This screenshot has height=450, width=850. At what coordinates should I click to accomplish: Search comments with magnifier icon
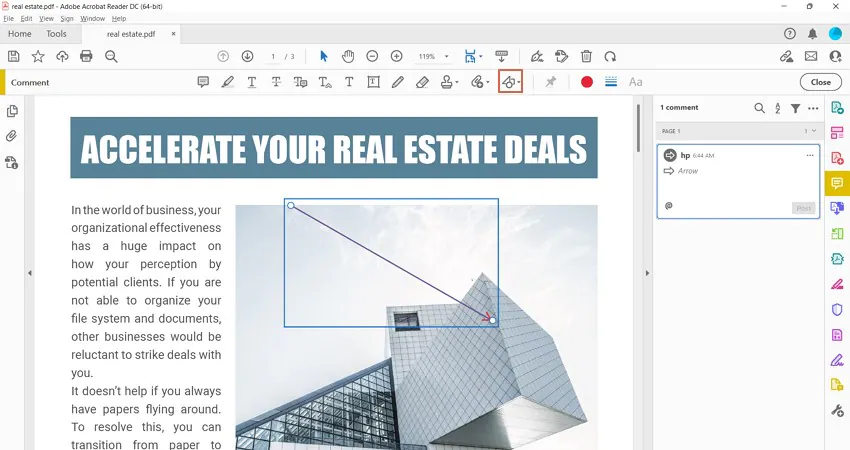[759, 108]
